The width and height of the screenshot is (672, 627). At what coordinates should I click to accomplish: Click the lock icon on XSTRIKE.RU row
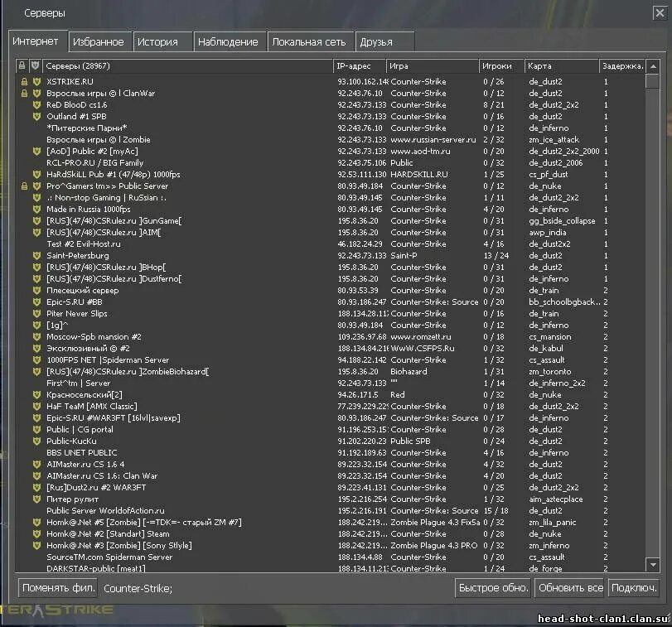point(24,81)
